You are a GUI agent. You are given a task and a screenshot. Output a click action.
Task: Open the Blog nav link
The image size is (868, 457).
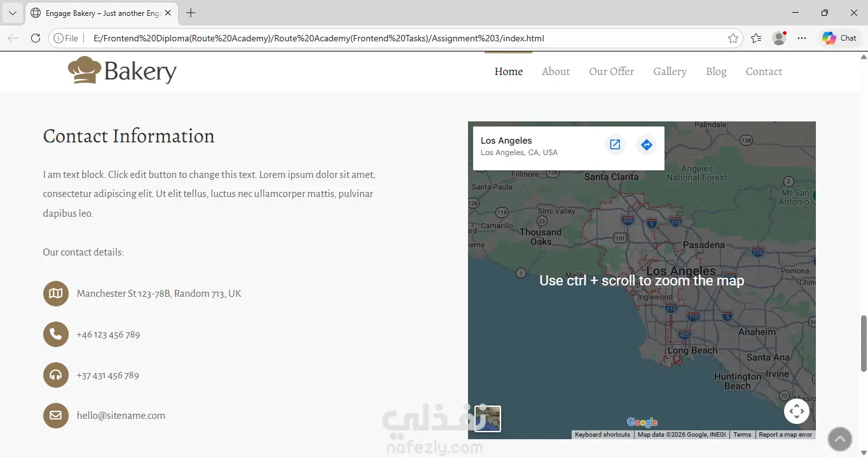tap(716, 71)
